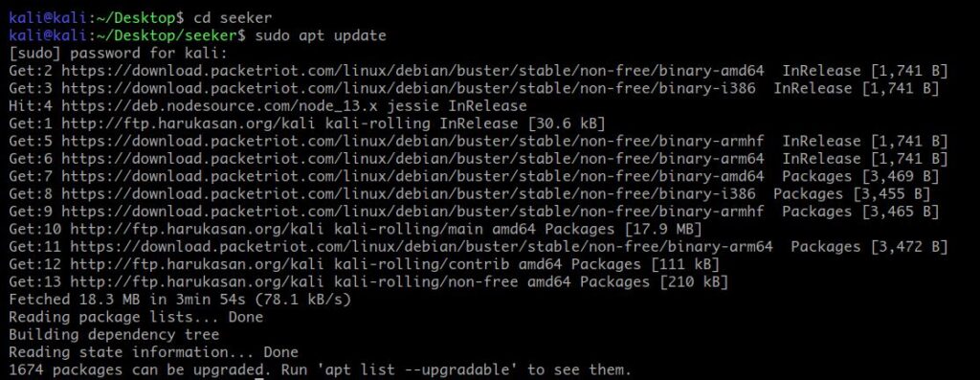This screenshot has height=380, width=980.
Task: Click the 'Reading package lists... Done' line
Action: (x=136, y=317)
